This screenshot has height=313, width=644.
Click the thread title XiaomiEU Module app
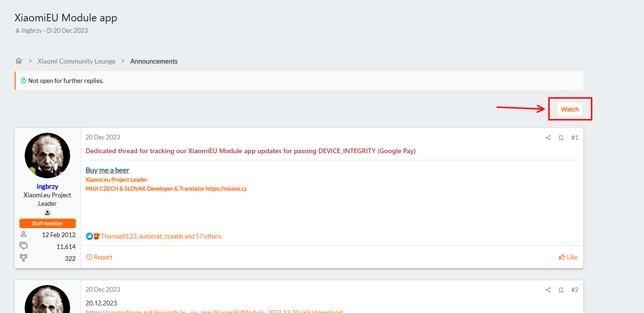pos(66,18)
